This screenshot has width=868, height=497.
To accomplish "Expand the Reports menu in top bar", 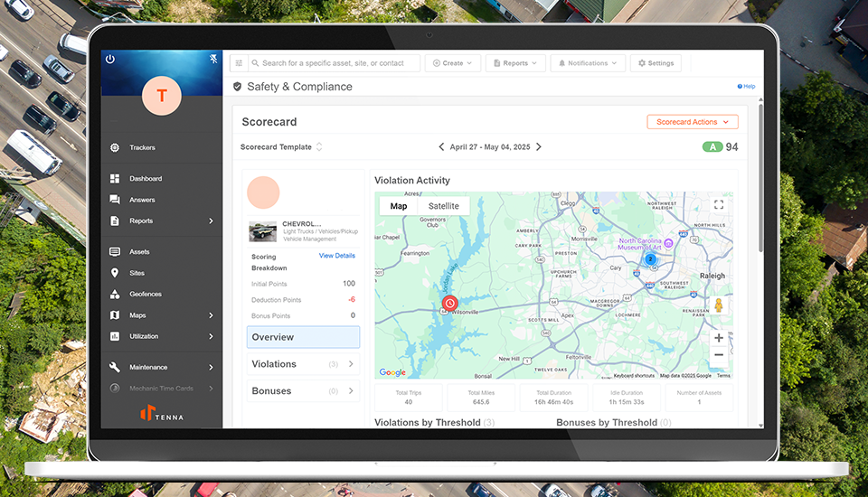I will pos(515,63).
